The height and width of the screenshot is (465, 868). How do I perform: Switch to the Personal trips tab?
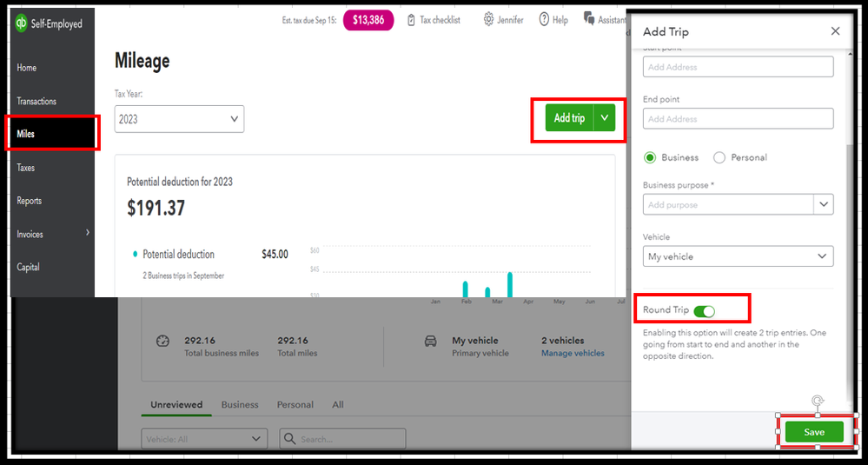tap(295, 405)
